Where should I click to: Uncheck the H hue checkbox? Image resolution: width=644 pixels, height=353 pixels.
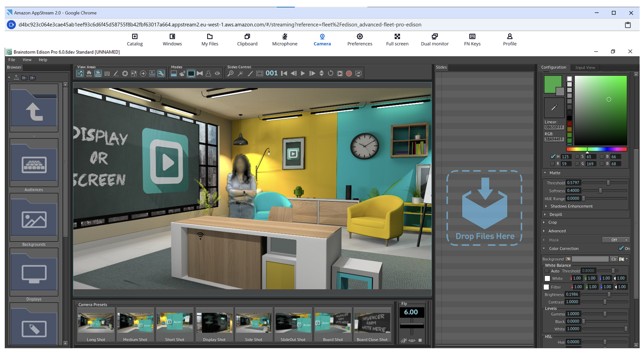[x=552, y=156]
